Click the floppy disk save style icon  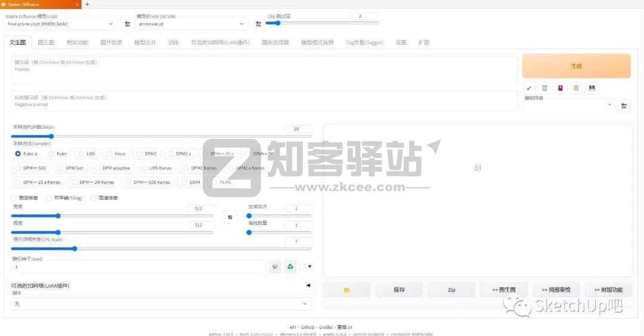point(592,88)
